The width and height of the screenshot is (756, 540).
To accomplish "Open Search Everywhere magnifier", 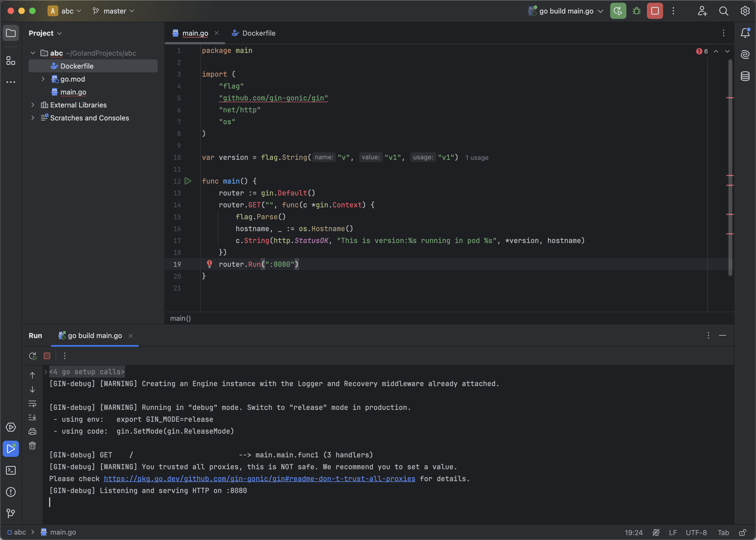I will click(x=723, y=11).
